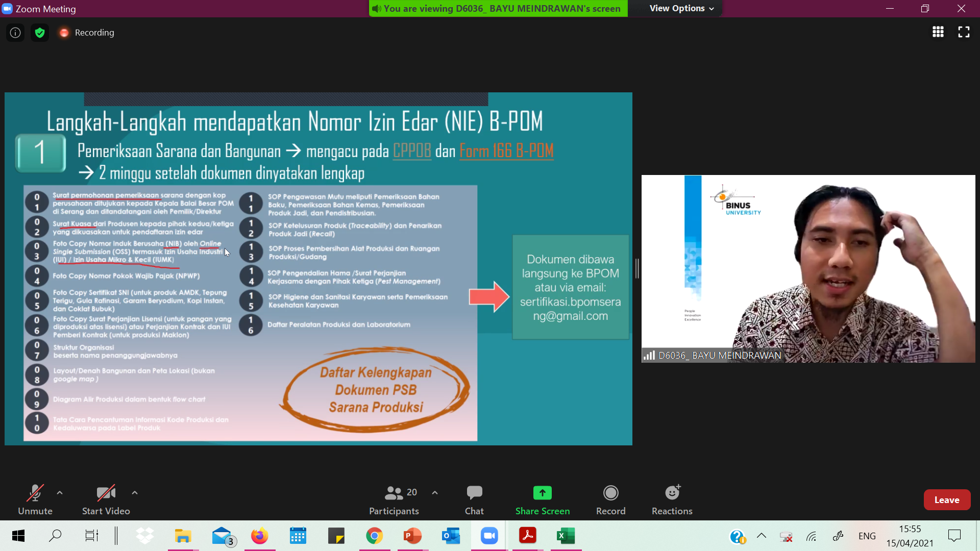Viewport: 980px width, 551px height.
Task: Switch to PowerPoint on the taskbar
Action: tap(412, 536)
